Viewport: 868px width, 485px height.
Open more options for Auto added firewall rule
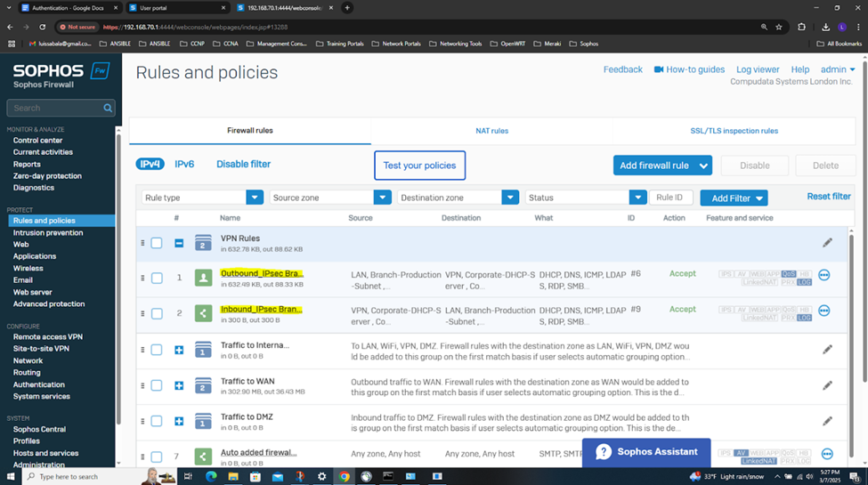pos(827,454)
